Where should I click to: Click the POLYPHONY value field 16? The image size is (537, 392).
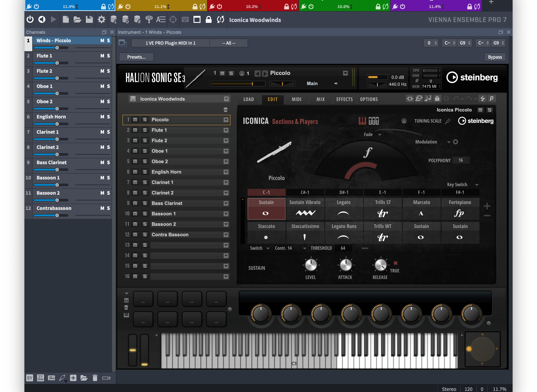point(461,160)
